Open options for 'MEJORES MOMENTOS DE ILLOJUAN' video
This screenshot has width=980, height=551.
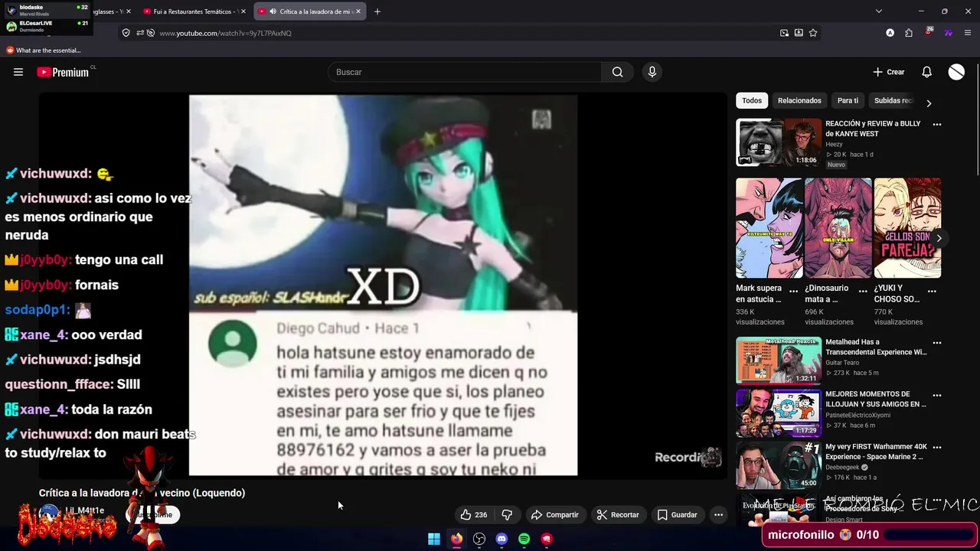coord(936,395)
